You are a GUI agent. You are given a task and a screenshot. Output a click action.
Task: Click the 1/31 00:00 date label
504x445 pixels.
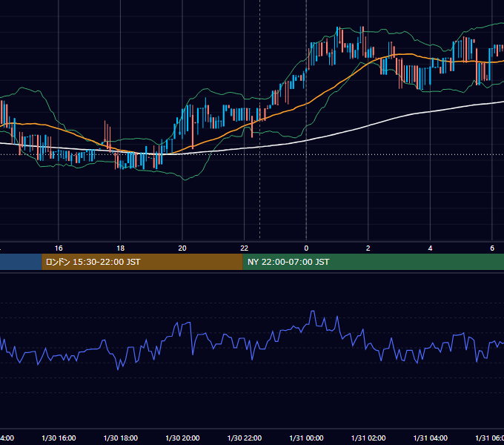point(306,438)
